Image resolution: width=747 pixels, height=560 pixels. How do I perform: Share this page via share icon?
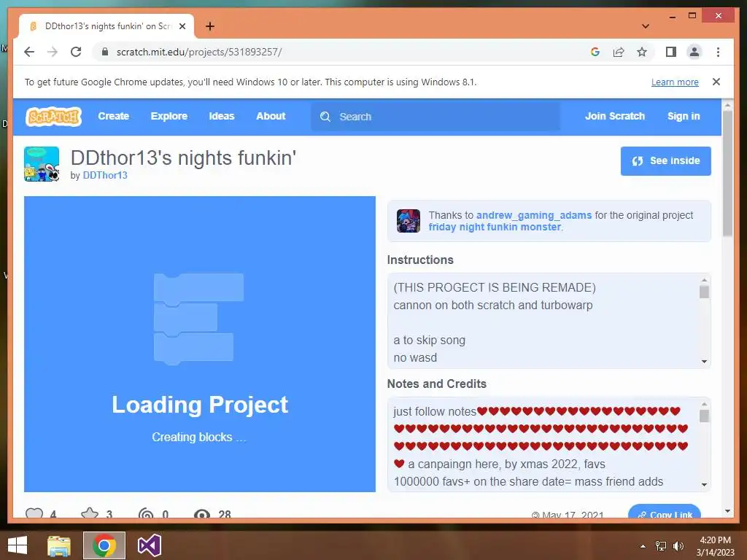[619, 52]
